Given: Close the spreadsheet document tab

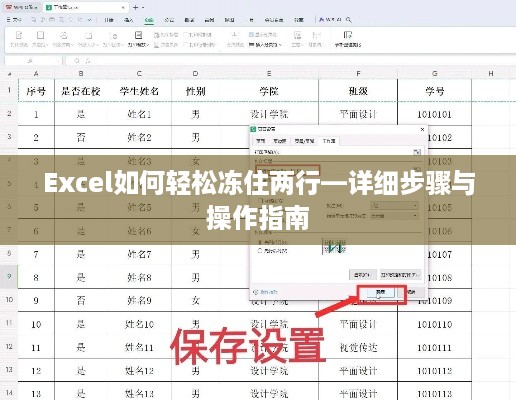Looking at the screenshot, I should click(123, 7).
